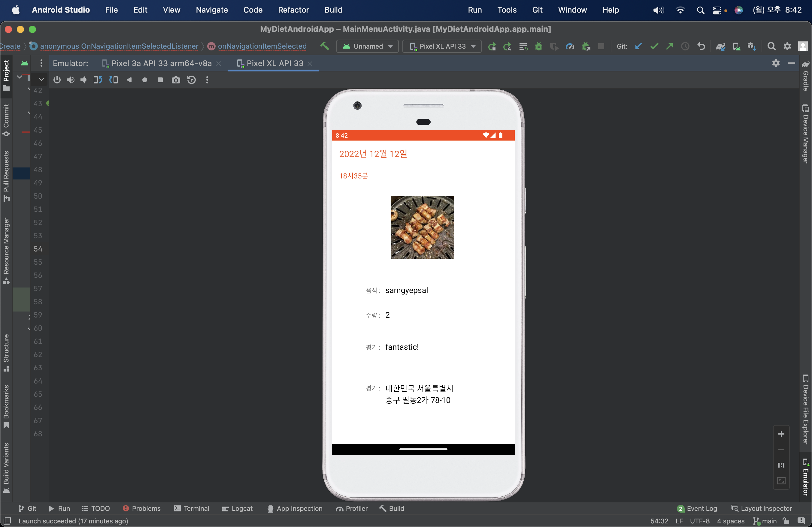812x527 pixels.
Task: Commit changes with the green Git checkmark
Action: 654,46
